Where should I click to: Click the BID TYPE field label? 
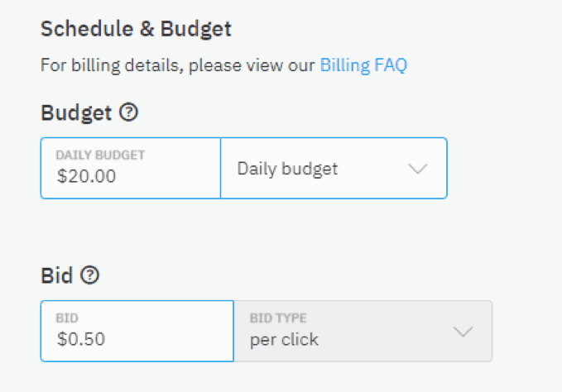(278, 318)
